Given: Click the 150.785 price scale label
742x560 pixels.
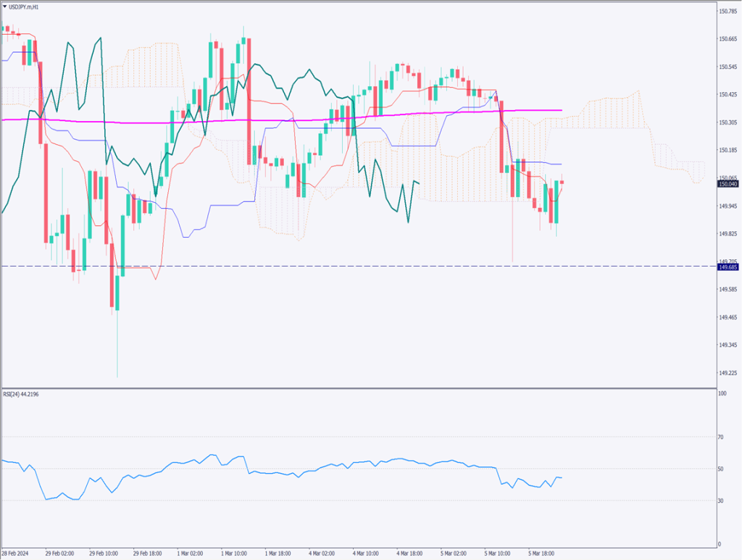Looking at the screenshot, I should pyautogui.click(x=728, y=11).
